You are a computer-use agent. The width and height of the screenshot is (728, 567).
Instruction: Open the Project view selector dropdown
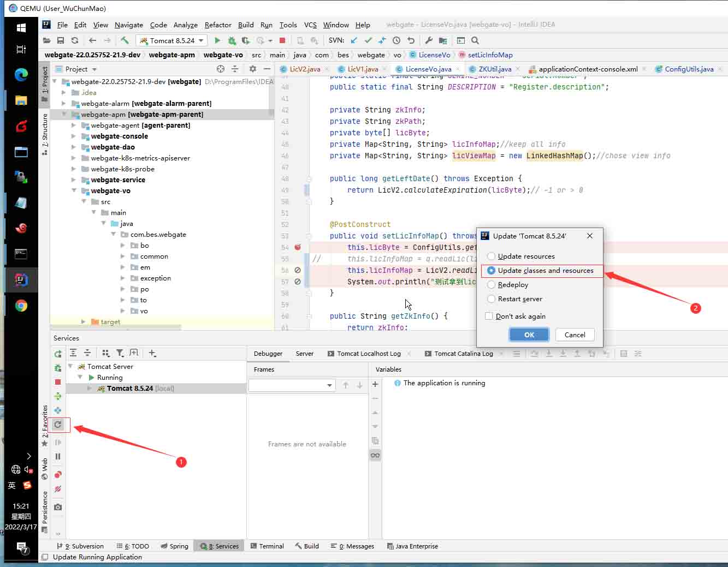(x=81, y=69)
